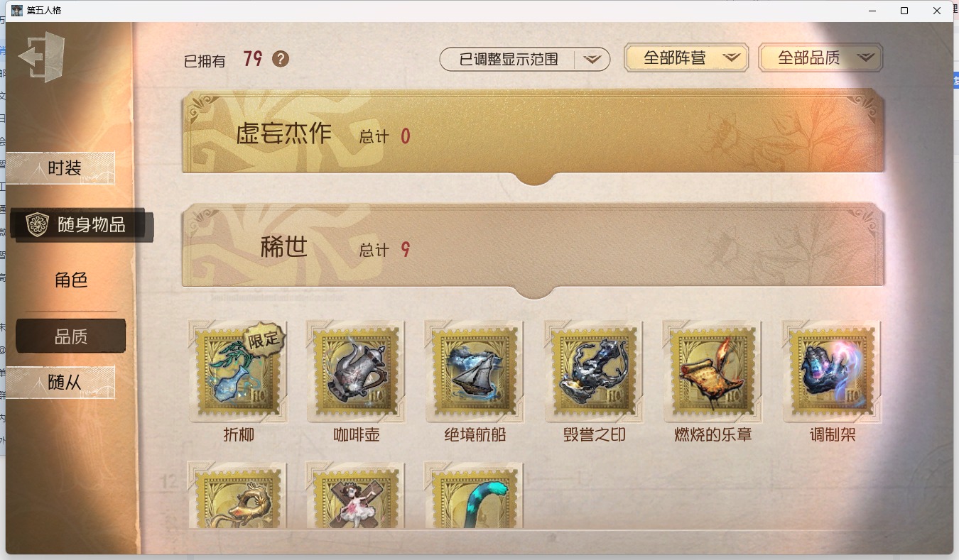Open the 已调整显示范围 dropdown

525,59
